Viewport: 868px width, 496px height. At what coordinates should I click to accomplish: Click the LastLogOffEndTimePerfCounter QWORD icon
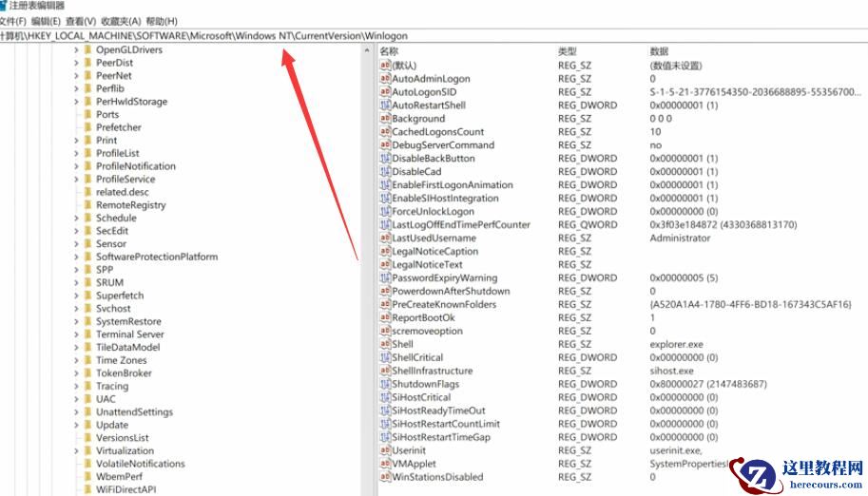(385, 224)
